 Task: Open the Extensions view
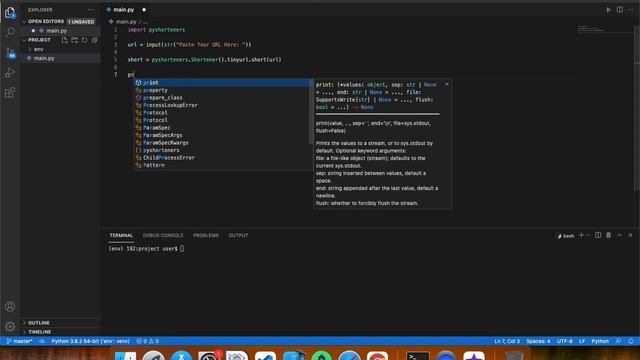coord(10,93)
